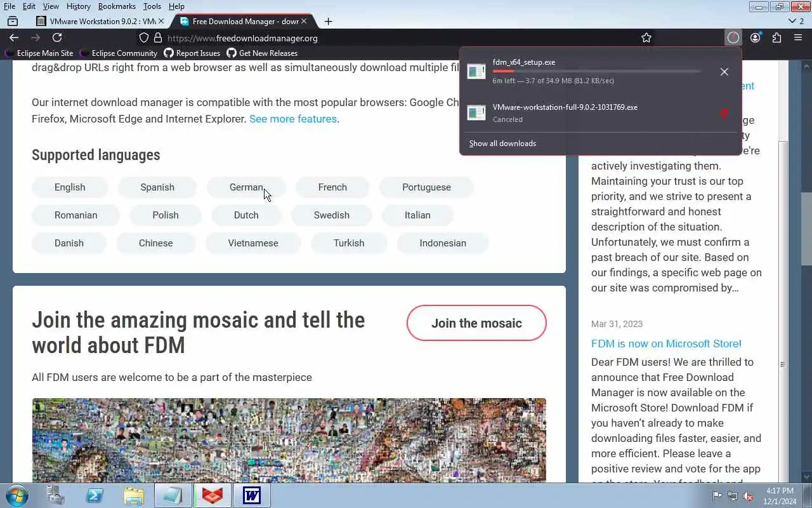Click the page vertical scrollbar thumb
Viewport: 812px width, 508px height.
click(807, 229)
